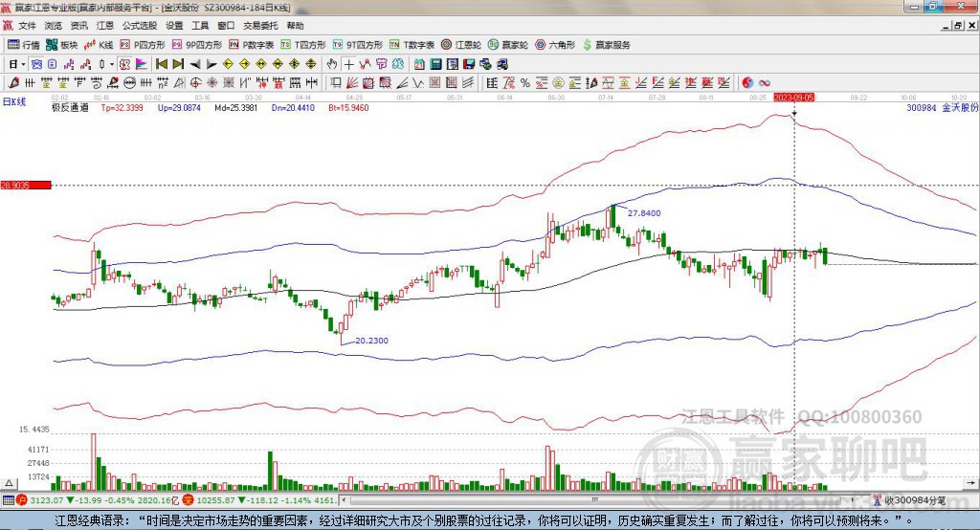Open the 六角形 tool

[555, 45]
